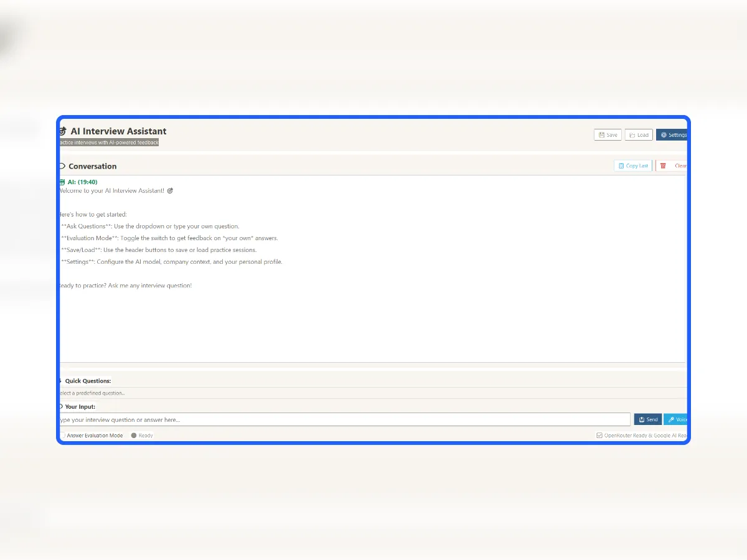Start voice input with the Voice button
The height and width of the screenshot is (560, 747).
(x=677, y=419)
